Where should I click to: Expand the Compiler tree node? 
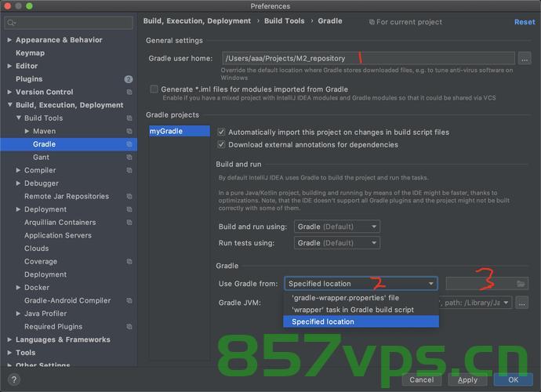[18, 170]
